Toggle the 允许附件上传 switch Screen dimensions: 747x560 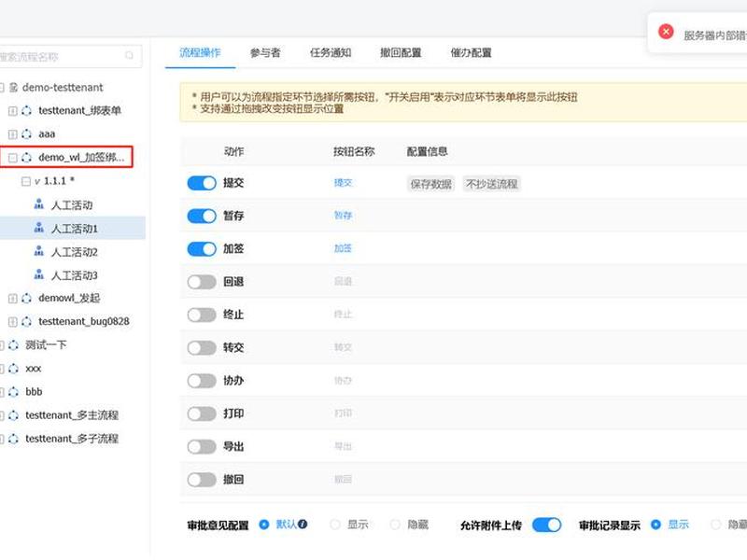pos(546,525)
